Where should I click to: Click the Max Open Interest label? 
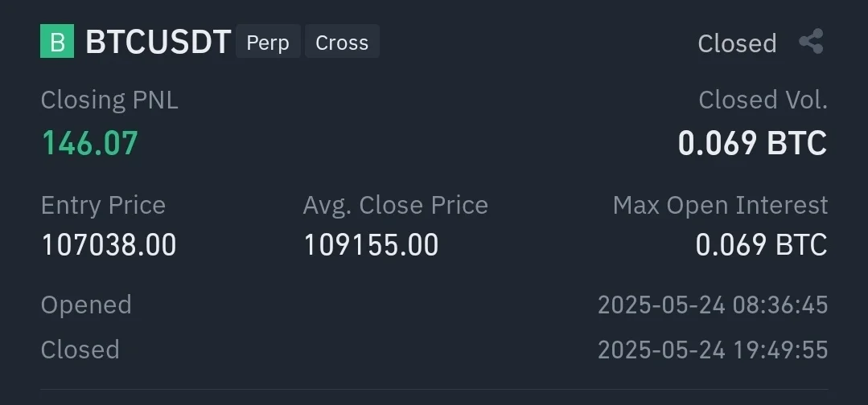(x=720, y=205)
